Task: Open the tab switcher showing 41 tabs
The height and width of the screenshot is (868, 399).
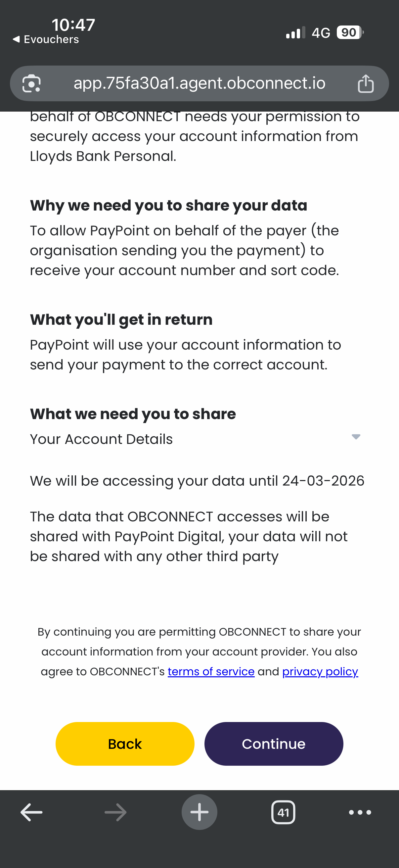Action: point(283,812)
